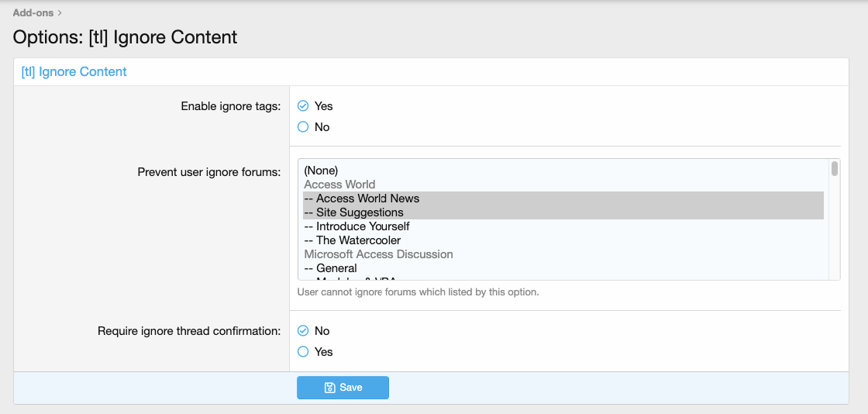
Task: Click the floppy disk icon on Save
Action: tap(329, 388)
